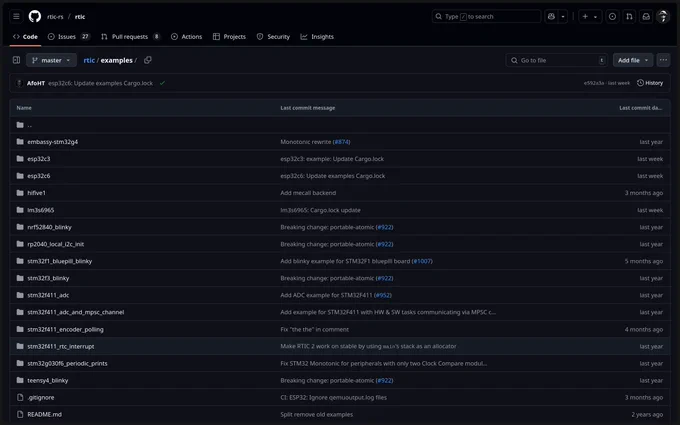
Task: Go to GitHub home via logo
Action: click(x=35, y=16)
